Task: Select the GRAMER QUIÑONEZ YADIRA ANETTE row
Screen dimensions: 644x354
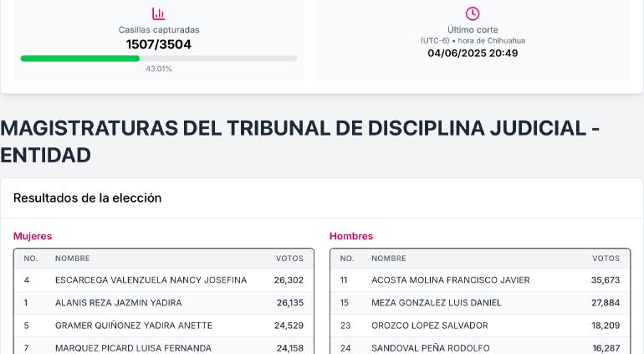Action: click(x=134, y=326)
